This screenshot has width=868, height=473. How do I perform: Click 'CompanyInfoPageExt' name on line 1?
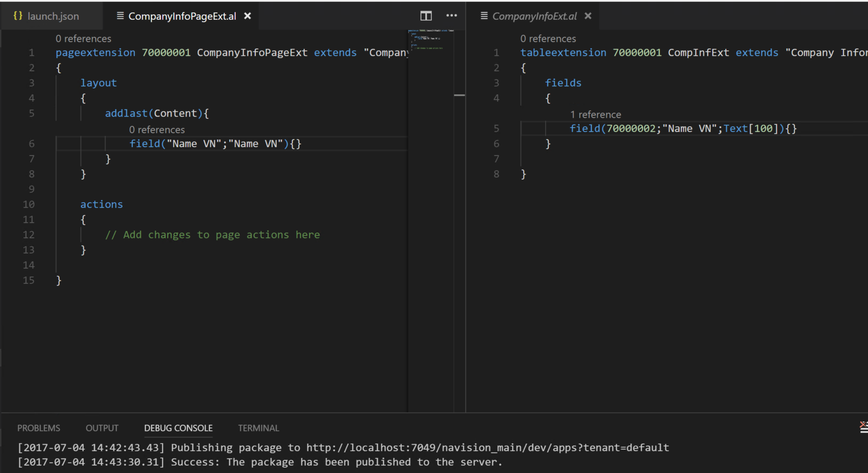click(252, 53)
